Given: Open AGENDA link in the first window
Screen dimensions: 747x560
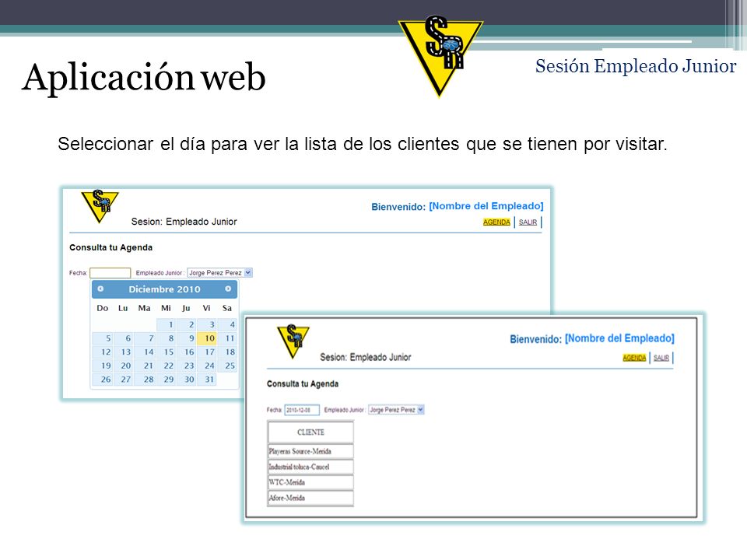Looking at the screenshot, I should [496, 222].
